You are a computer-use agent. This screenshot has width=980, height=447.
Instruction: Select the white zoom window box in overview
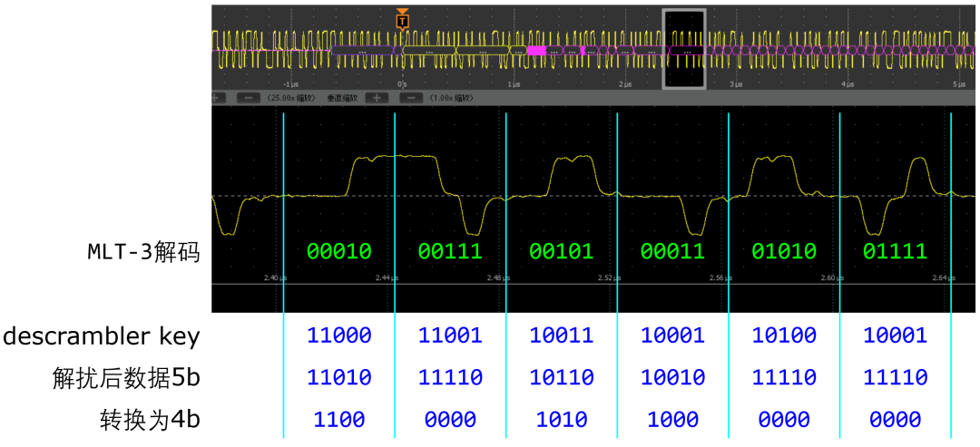click(x=684, y=49)
